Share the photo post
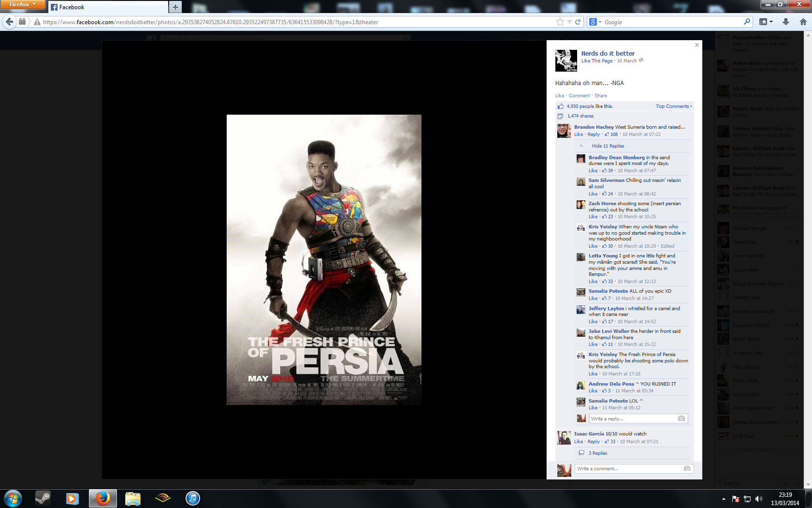 tap(600, 96)
